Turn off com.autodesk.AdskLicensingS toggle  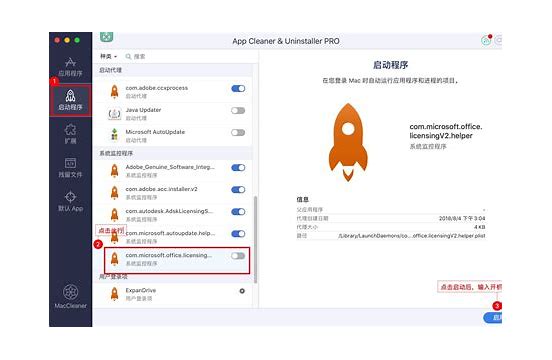pos(238,211)
